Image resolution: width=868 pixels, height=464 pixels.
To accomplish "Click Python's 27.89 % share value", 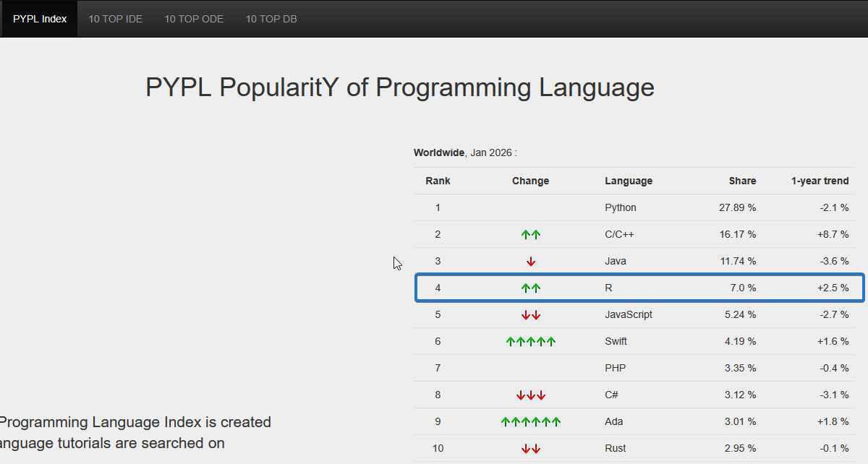I will click(x=738, y=208).
